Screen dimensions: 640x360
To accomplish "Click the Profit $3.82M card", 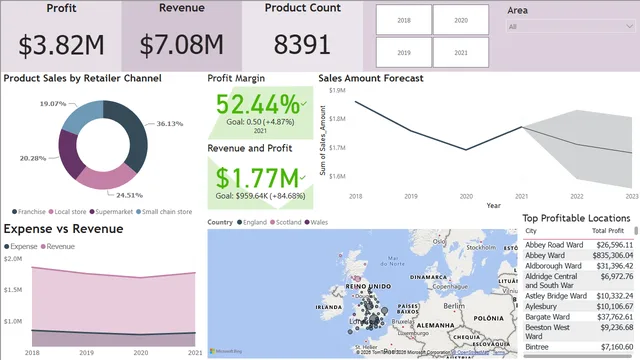I will 61,36.
